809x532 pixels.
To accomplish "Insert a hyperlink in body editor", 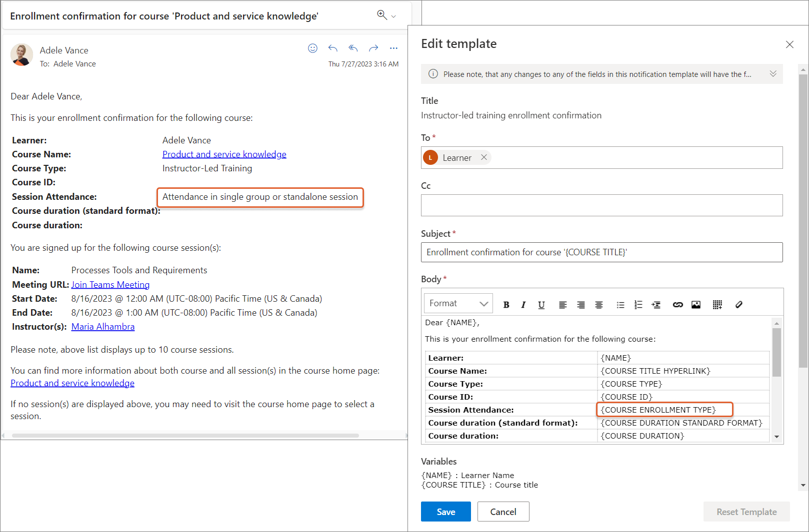I will (x=677, y=305).
